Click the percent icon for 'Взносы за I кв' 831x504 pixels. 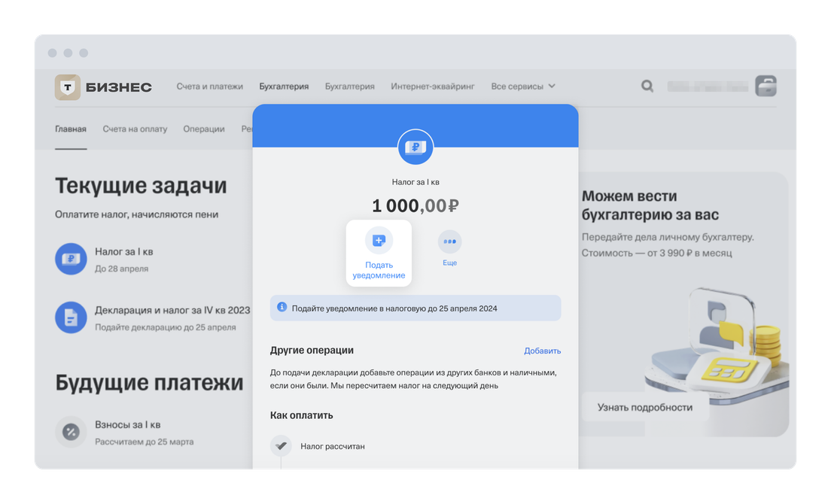(71, 432)
